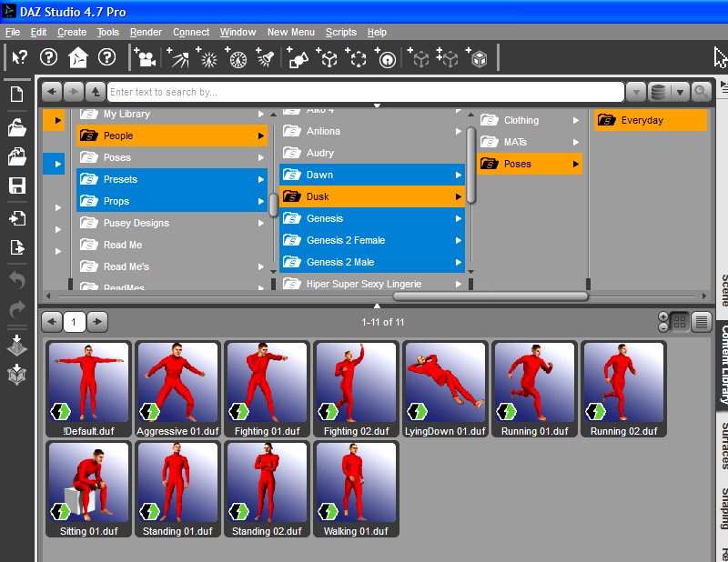Click the magnifying glass search button

(x=700, y=92)
